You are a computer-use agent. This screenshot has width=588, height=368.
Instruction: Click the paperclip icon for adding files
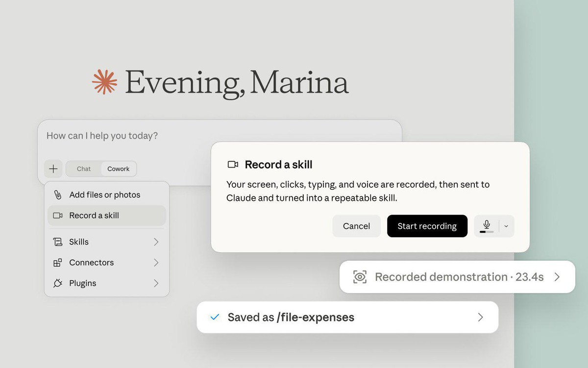click(58, 195)
